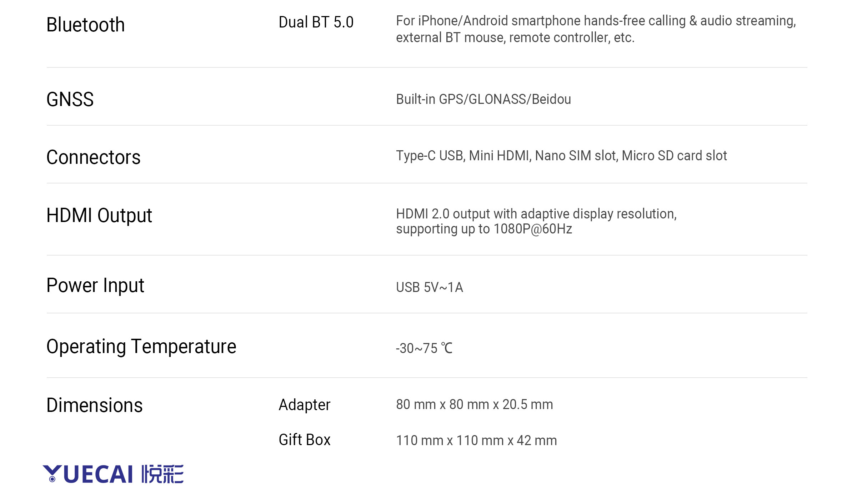Select the Bluetooth heading
857x504 pixels.
coord(86,25)
